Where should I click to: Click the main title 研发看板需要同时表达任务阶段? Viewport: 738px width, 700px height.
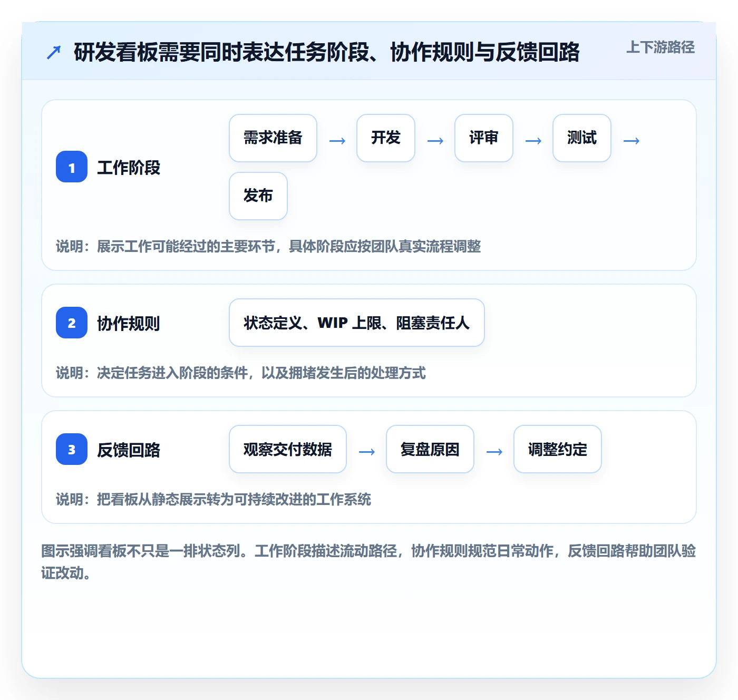327,52
